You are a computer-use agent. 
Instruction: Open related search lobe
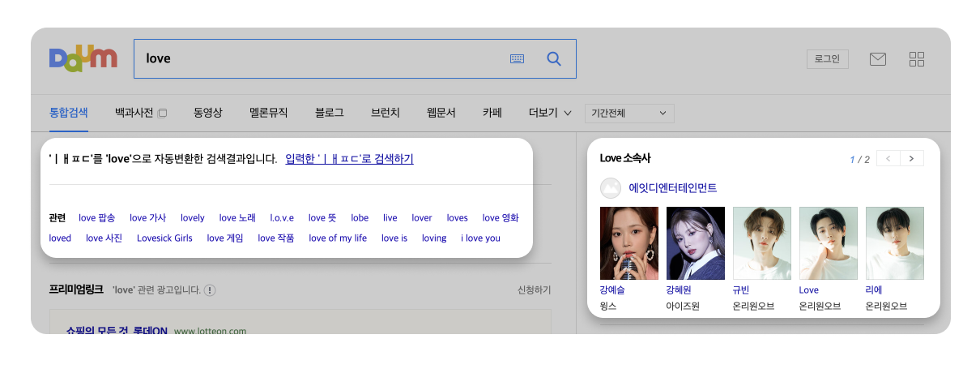360,217
